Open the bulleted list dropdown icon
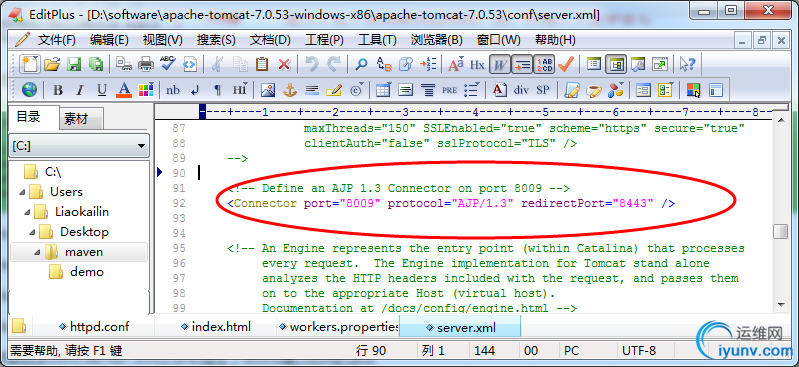The height and width of the screenshot is (367, 799). 472,90
